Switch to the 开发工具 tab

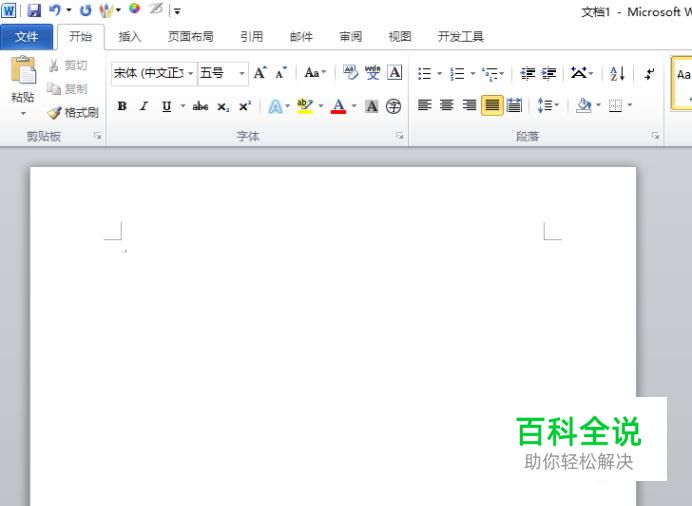pos(460,37)
